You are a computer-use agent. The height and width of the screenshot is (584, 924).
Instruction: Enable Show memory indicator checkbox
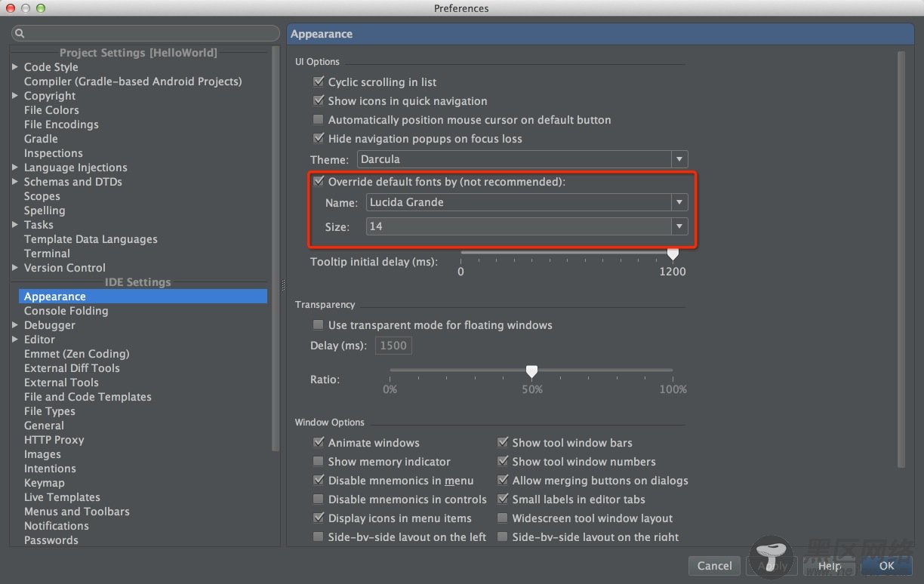(318, 461)
